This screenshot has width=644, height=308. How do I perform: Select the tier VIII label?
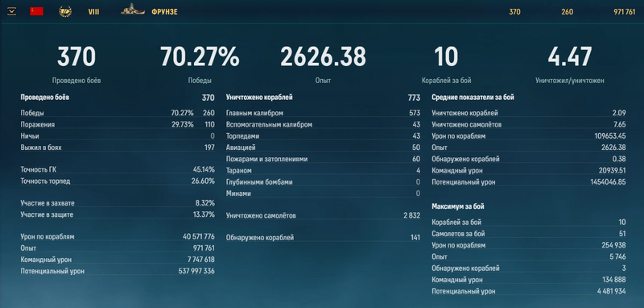point(93,12)
